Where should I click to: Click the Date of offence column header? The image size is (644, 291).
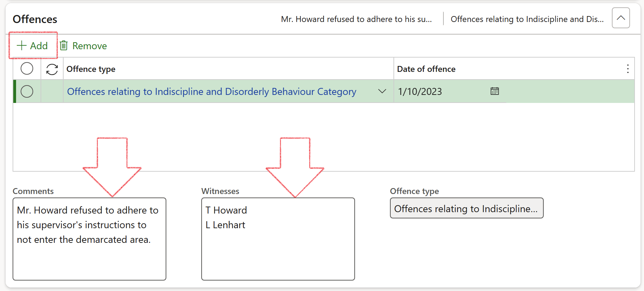426,69
